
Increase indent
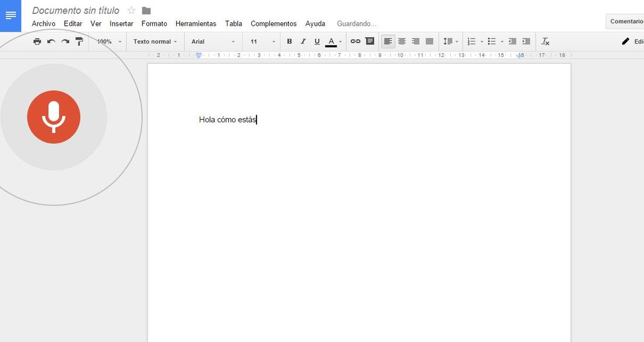(x=526, y=42)
